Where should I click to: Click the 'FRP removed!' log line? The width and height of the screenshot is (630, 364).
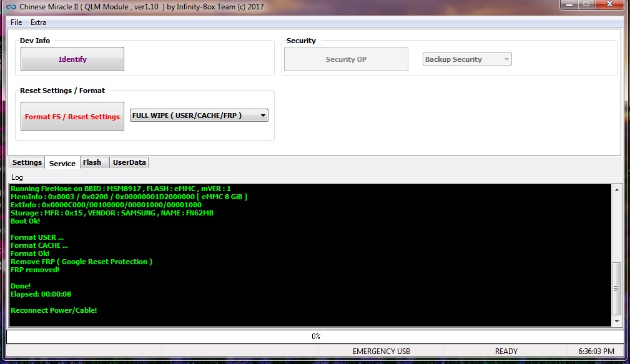click(x=35, y=270)
